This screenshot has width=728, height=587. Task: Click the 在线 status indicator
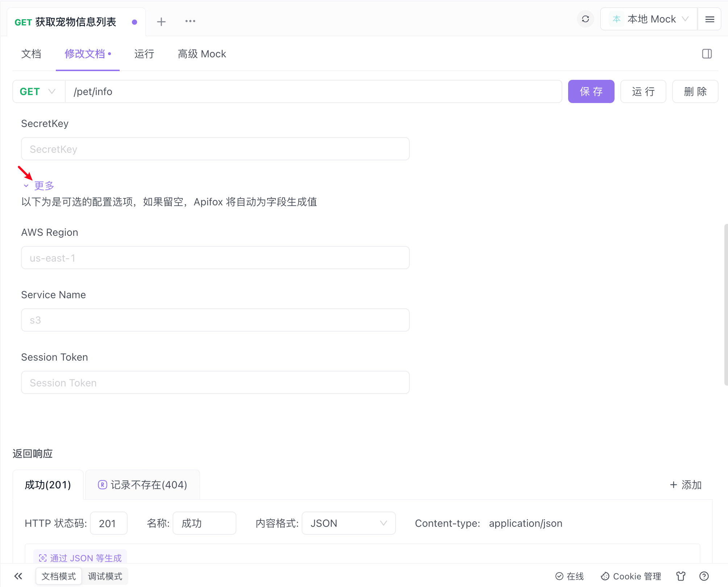pyautogui.click(x=570, y=576)
